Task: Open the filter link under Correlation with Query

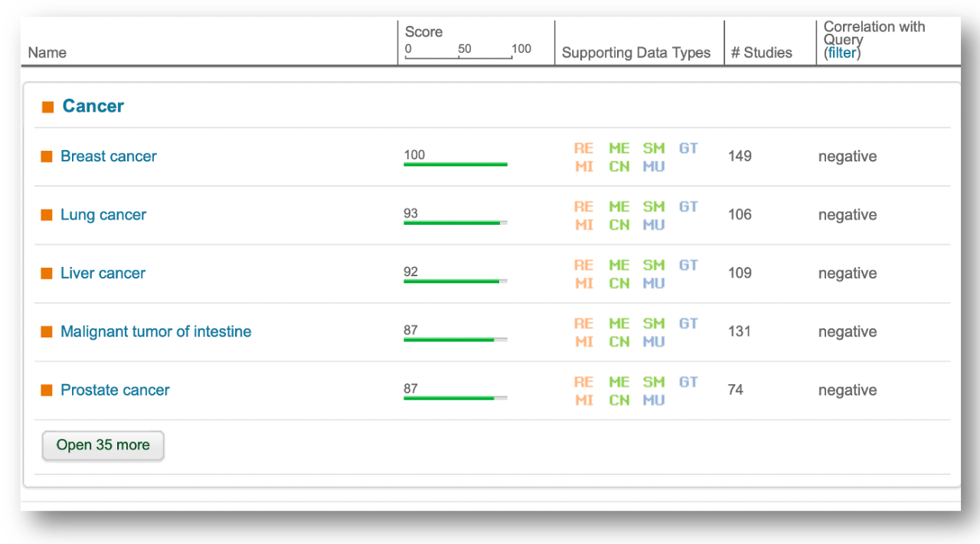Action: pyautogui.click(x=842, y=53)
